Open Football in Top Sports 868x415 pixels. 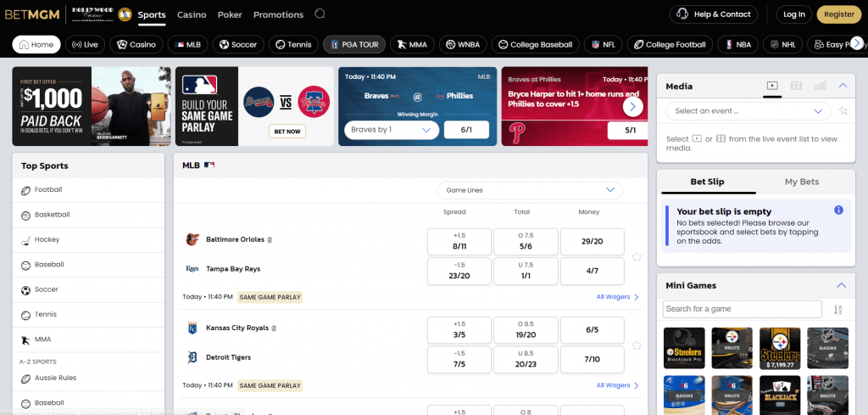[x=88, y=190]
